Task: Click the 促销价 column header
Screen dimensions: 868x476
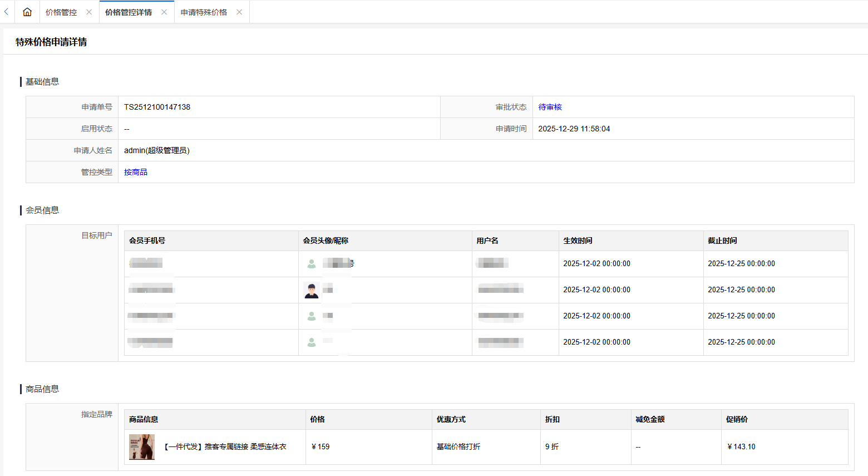Action: point(737,419)
